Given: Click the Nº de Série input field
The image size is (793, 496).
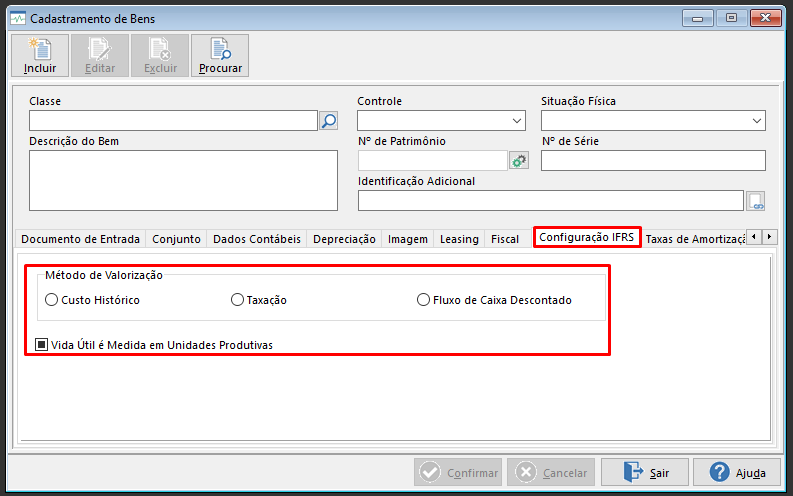Looking at the screenshot, I should pos(653,161).
